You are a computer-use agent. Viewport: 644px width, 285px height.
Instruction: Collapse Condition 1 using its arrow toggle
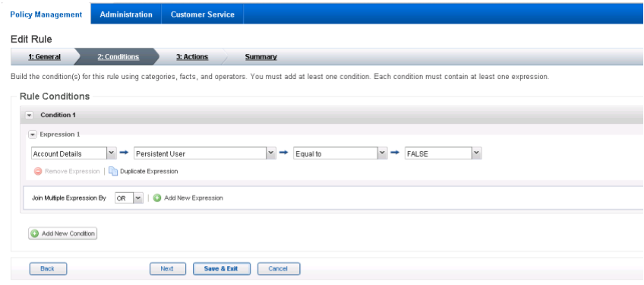(x=29, y=116)
